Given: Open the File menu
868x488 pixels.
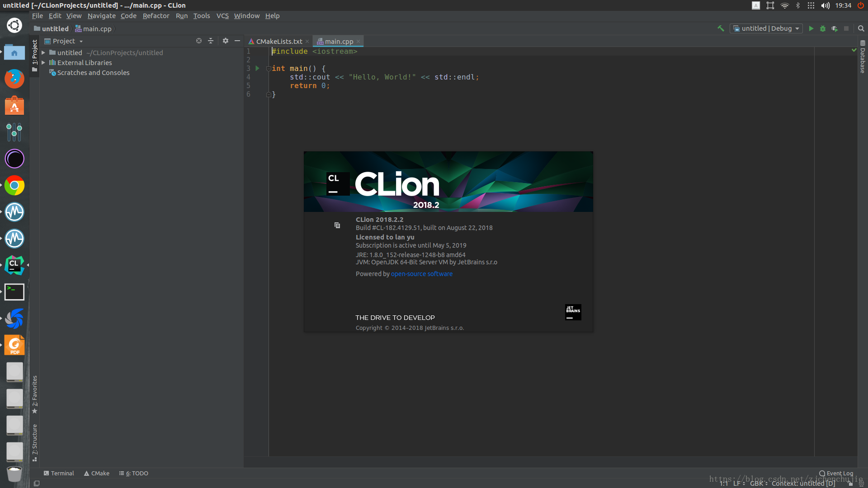Looking at the screenshot, I should (x=38, y=16).
